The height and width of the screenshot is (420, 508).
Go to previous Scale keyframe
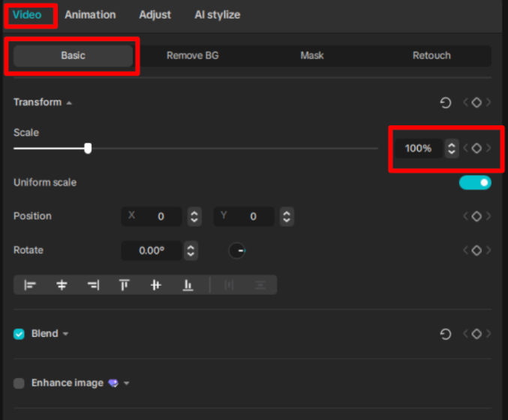point(465,148)
